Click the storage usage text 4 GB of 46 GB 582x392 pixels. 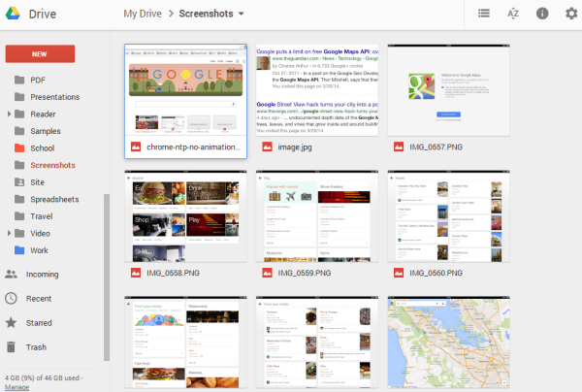[42, 377]
